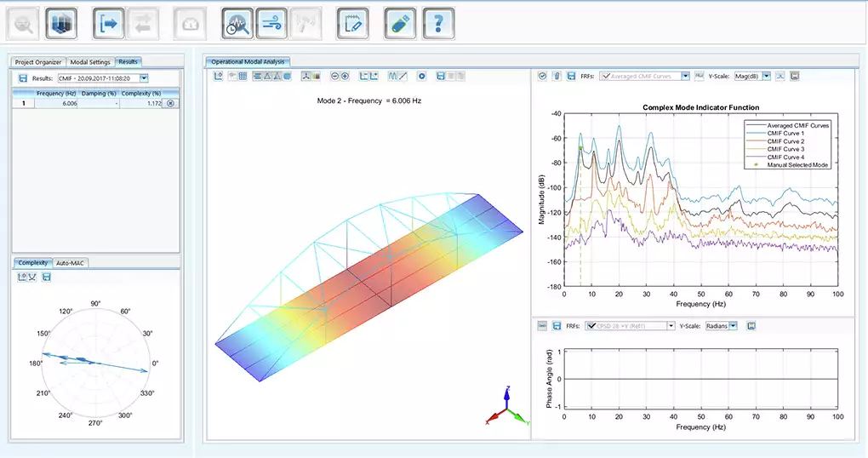Expand the Mag(dB) Y-Scale dropdown

pyautogui.click(x=766, y=76)
